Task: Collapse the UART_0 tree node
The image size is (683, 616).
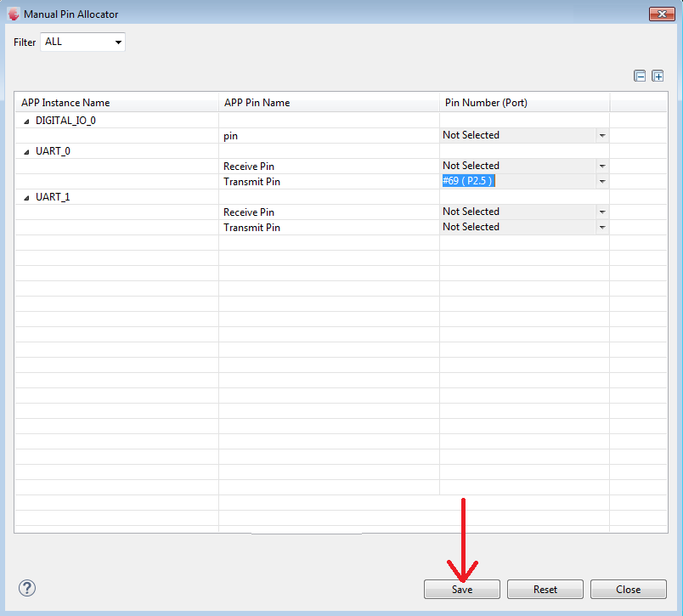Action: coord(26,151)
